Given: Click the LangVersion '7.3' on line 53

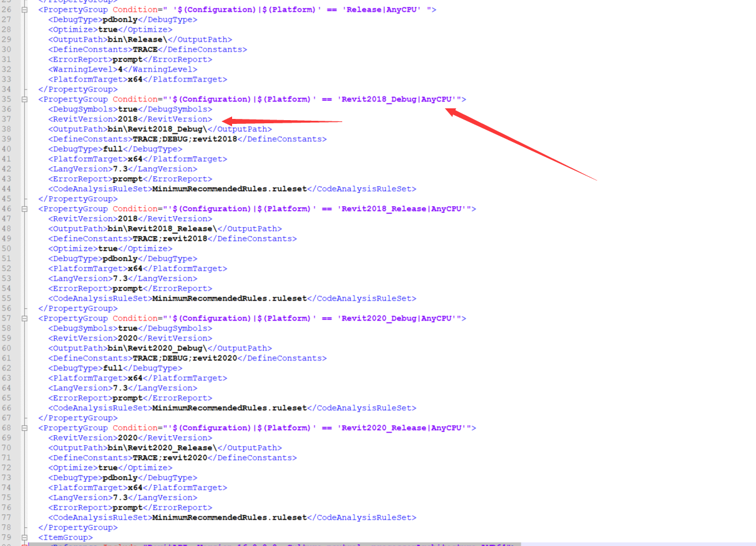Looking at the screenshot, I should pyautogui.click(x=120, y=279).
